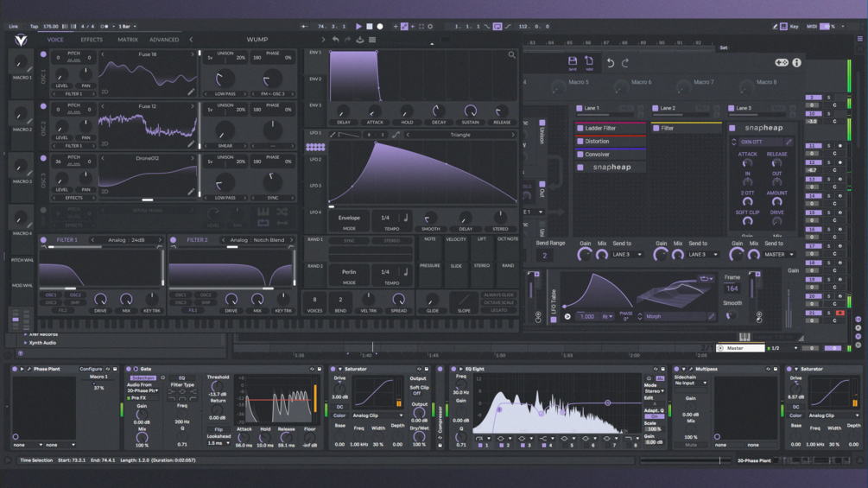The height and width of the screenshot is (488, 868).
Task: Click the Ableton draw mode pencil icon
Action: click(775, 26)
